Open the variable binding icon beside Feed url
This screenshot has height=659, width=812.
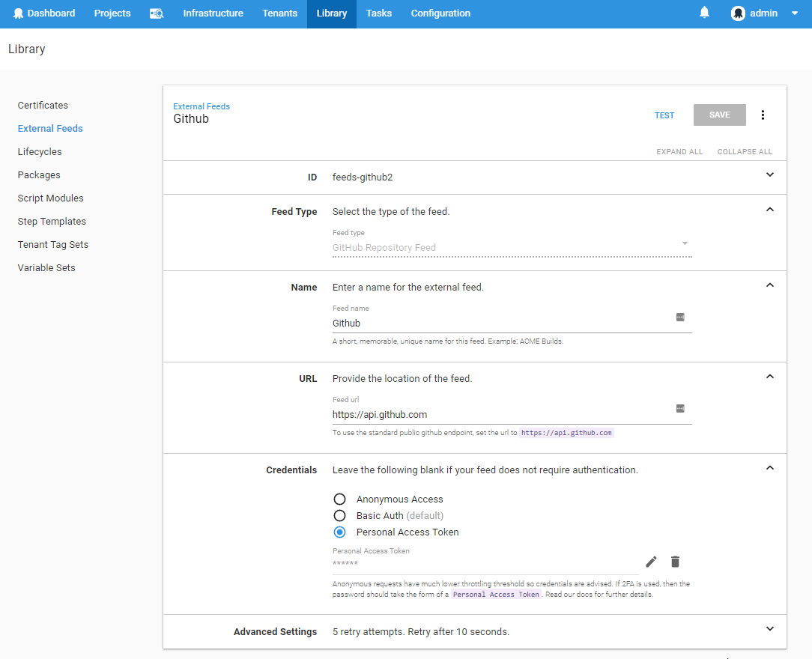(681, 408)
